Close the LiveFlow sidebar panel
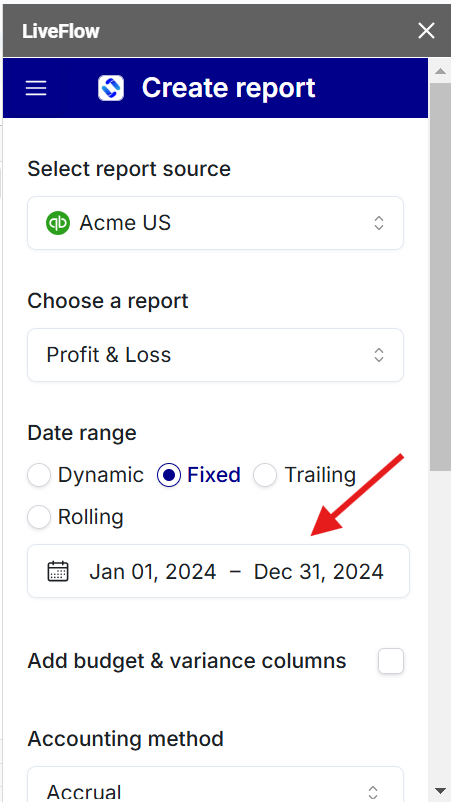 pos(426,31)
